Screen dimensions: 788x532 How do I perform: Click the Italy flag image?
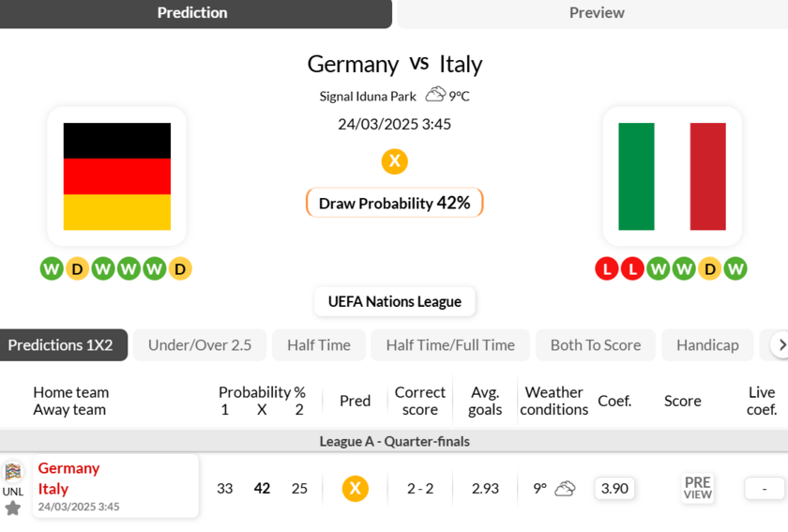pos(672,176)
